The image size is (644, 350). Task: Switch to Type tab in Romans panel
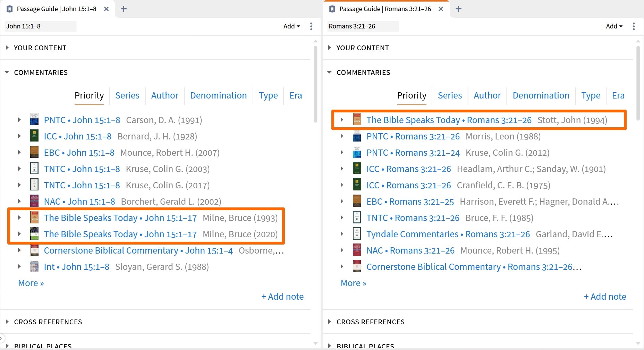tap(591, 95)
